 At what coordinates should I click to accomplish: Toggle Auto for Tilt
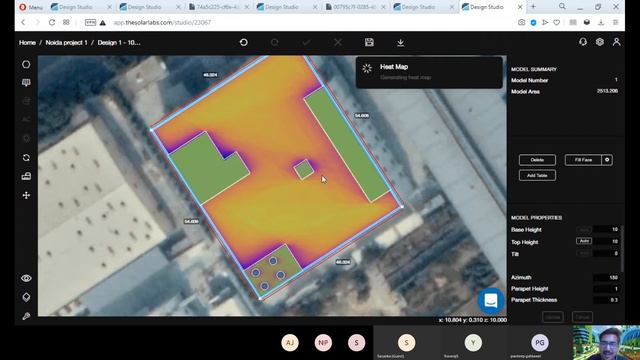tap(584, 253)
